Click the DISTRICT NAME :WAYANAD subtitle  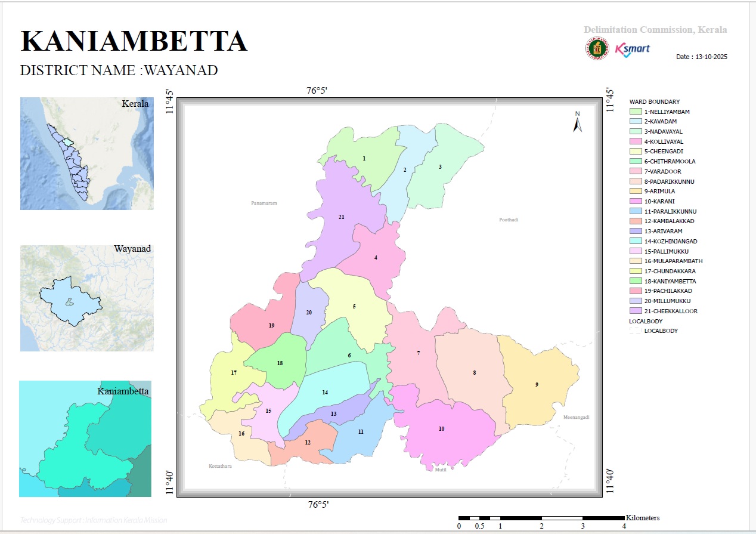pos(119,70)
